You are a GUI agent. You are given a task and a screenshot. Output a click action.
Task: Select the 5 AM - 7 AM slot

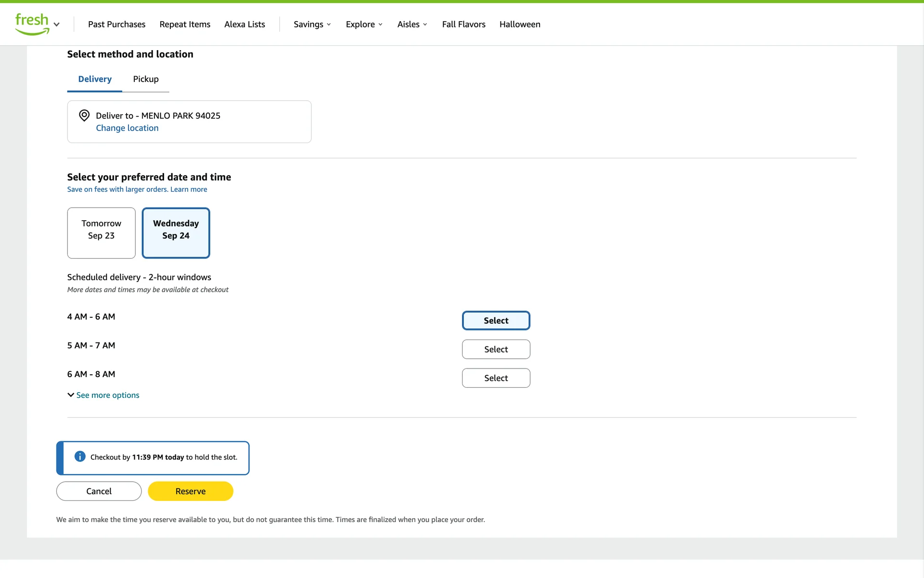click(x=496, y=349)
